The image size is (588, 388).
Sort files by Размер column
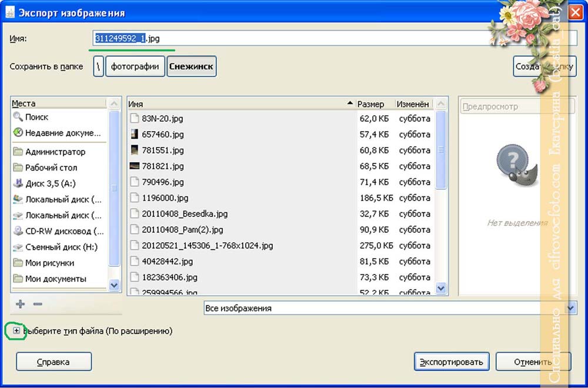(x=375, y=104)
